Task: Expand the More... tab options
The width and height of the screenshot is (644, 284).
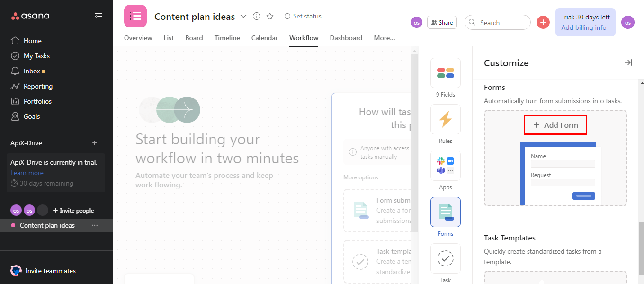Action: pyautogui.click(x=384, y=38)
